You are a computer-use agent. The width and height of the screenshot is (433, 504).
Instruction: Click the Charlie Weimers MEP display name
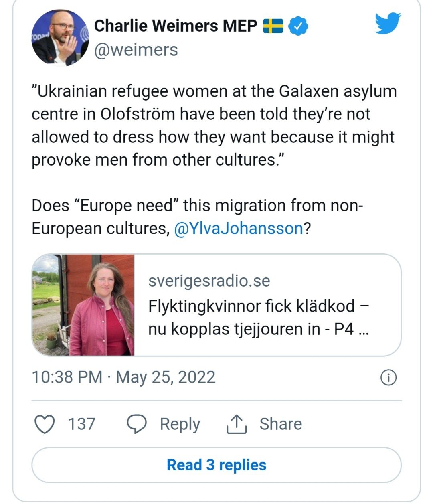[175, 26]
